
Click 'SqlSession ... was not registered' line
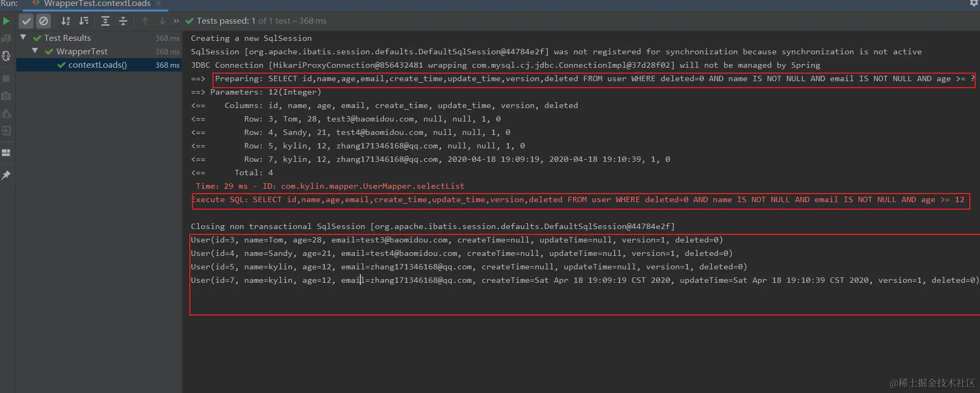pyautogui.click(x=556, y=52)
